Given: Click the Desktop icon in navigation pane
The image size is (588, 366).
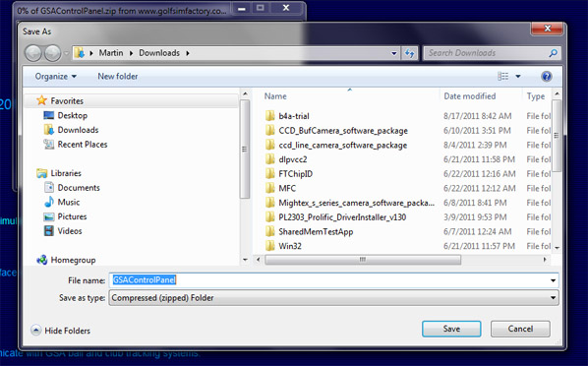Looking at the screenshot, I should tap(49, 115).
